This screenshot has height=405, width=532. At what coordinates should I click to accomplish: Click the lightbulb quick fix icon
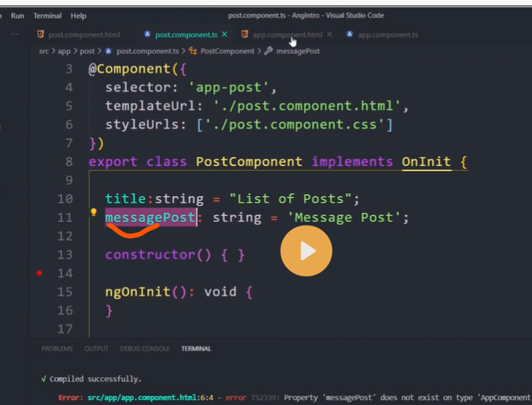tap(93, 214)
